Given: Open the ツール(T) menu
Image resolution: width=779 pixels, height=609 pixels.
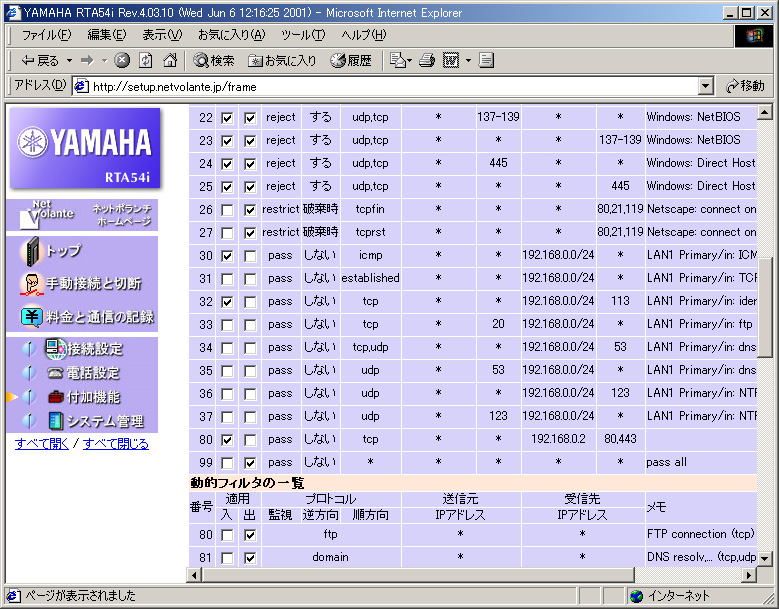Looking at the screenshot, I should 303,35.
